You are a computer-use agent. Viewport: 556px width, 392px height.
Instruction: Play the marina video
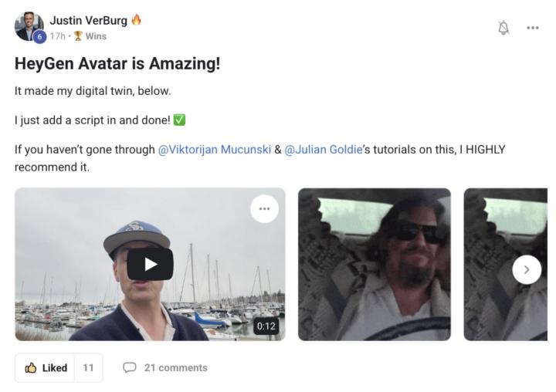150,264
